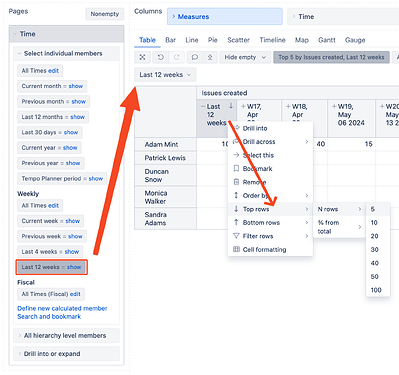Switch to the Gantt chart tab
399x375 pixels.
[327, 40]
